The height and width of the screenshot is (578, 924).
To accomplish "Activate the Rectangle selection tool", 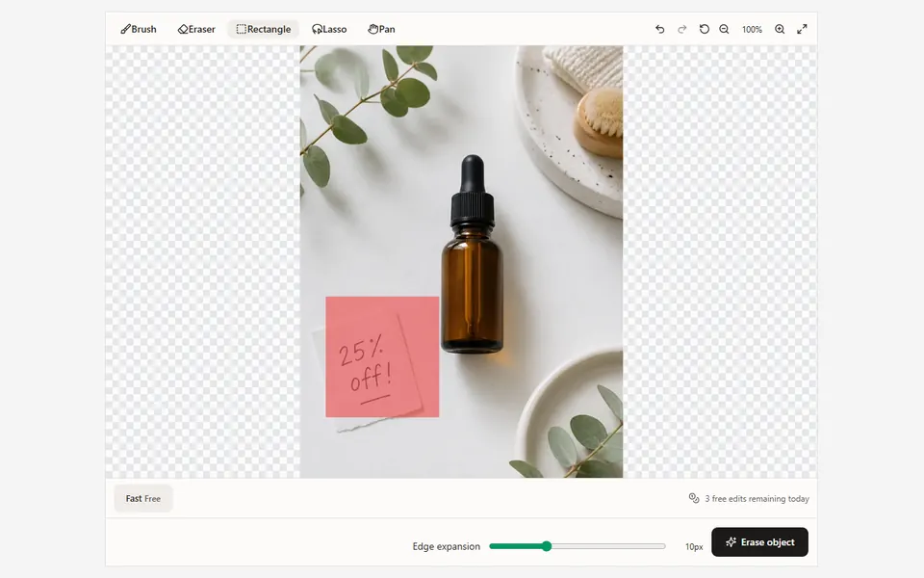I will (x=264, y=29).
